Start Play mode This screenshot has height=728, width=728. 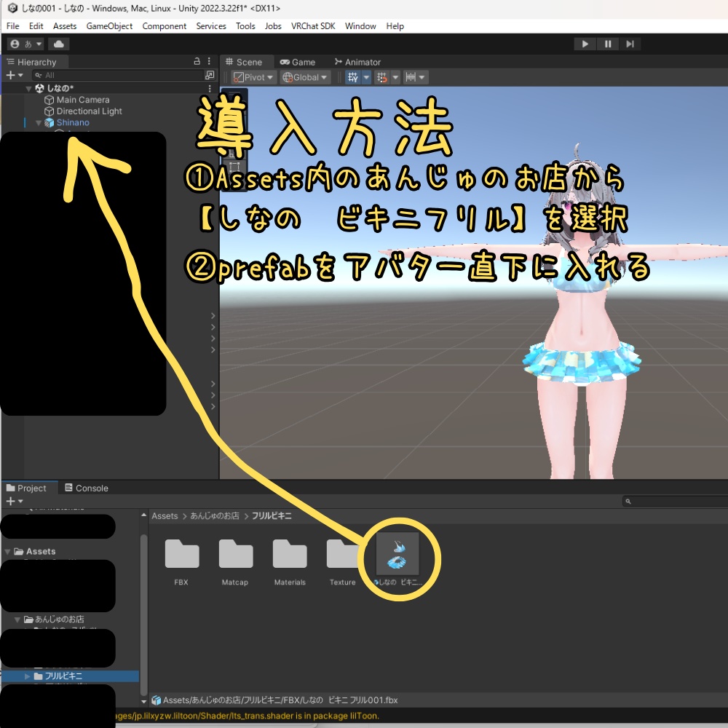click(x=585, y=44)
